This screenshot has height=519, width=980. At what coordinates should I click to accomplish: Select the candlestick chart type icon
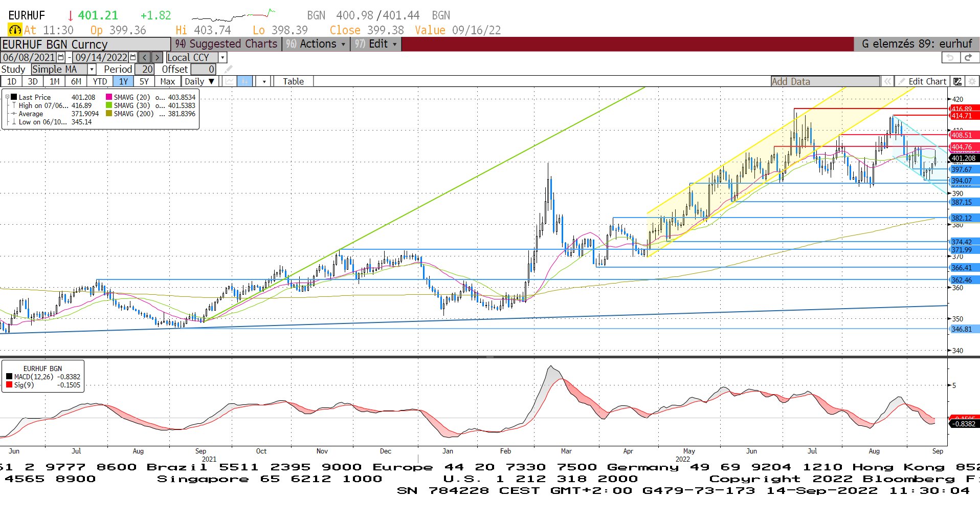tap(244, 81)
